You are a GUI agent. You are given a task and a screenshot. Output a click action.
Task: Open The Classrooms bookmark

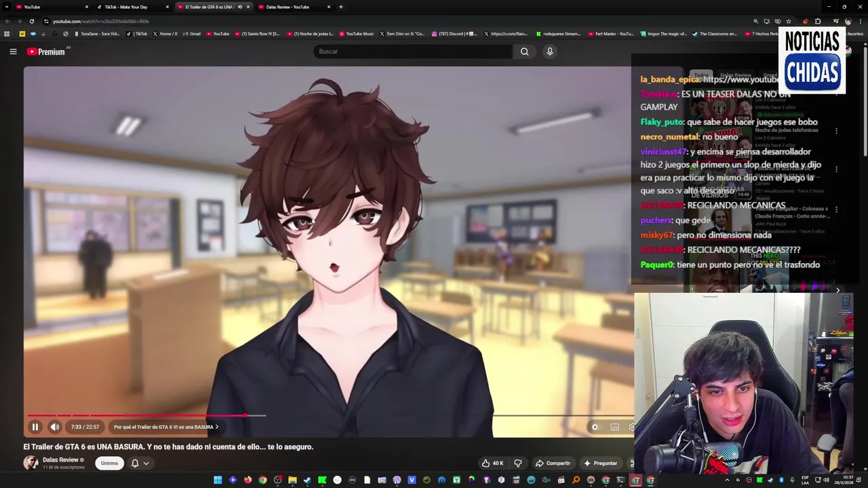pyautogui.click(x=715, y=33)
